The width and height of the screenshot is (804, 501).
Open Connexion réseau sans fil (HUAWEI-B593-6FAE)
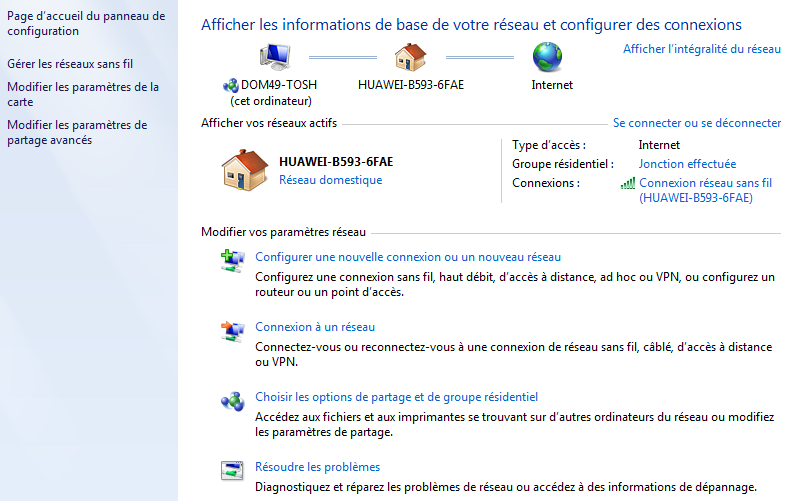[706, 190]
